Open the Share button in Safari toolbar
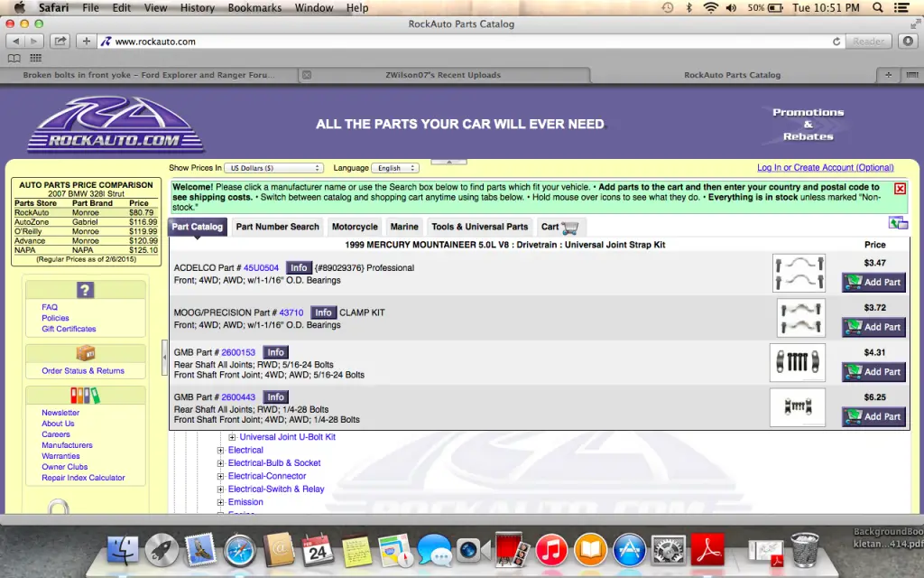The height and width of the screenshot is (578, 924). [60, 42]
